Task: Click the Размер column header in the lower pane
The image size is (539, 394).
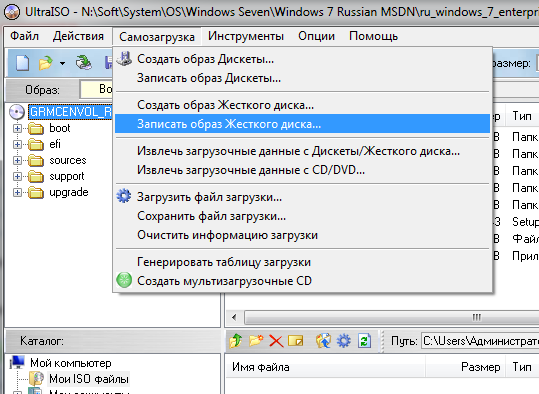Action: click(x=465, y=367)
